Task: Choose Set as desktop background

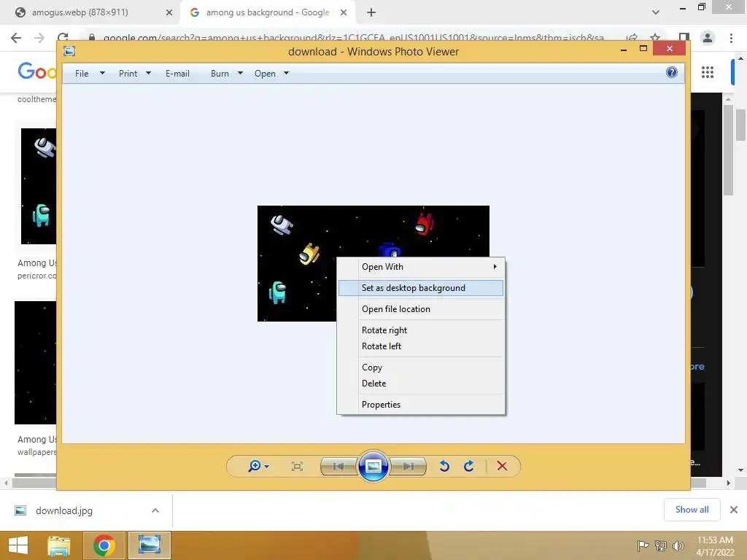Action: point(421,287)
